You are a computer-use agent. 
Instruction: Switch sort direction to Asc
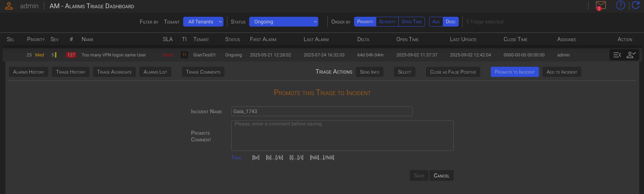(436, 22)
